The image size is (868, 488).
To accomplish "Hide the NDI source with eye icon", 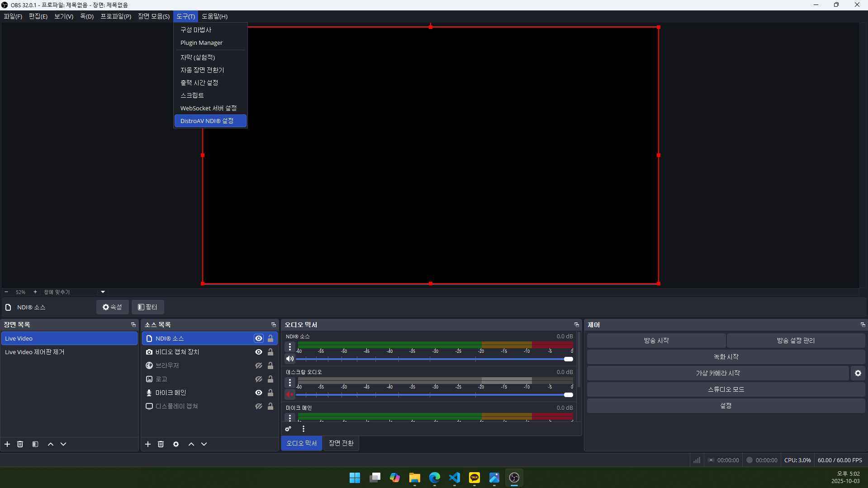I will pos(259,338).
